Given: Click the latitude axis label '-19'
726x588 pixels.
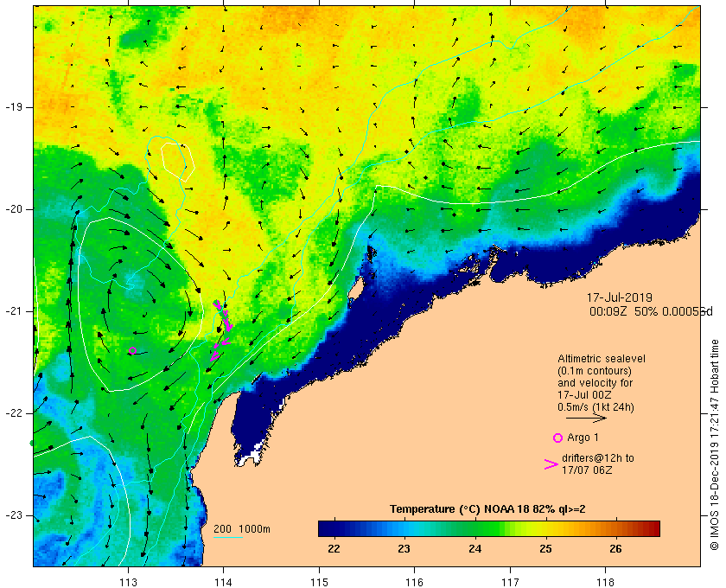Looking at the screenshot, I should (x=14, y=107).
